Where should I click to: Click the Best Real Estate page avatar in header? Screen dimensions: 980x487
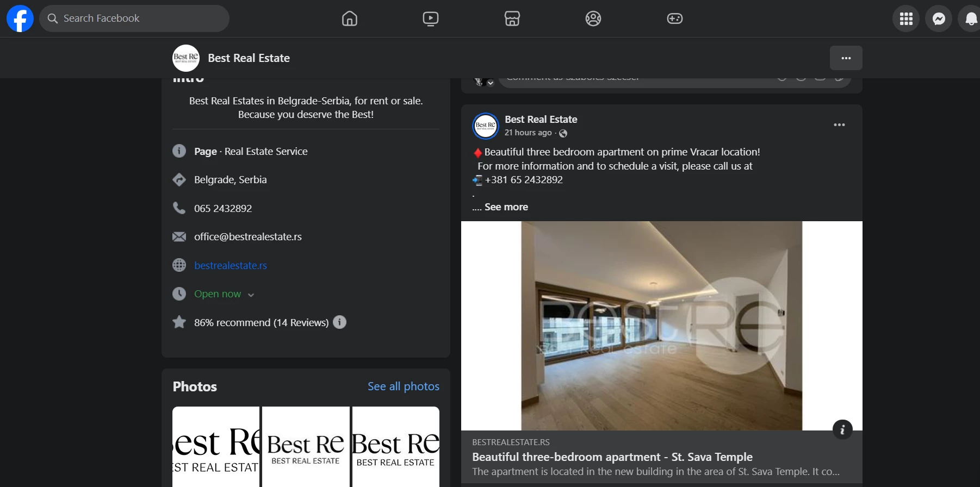(186, 58)
